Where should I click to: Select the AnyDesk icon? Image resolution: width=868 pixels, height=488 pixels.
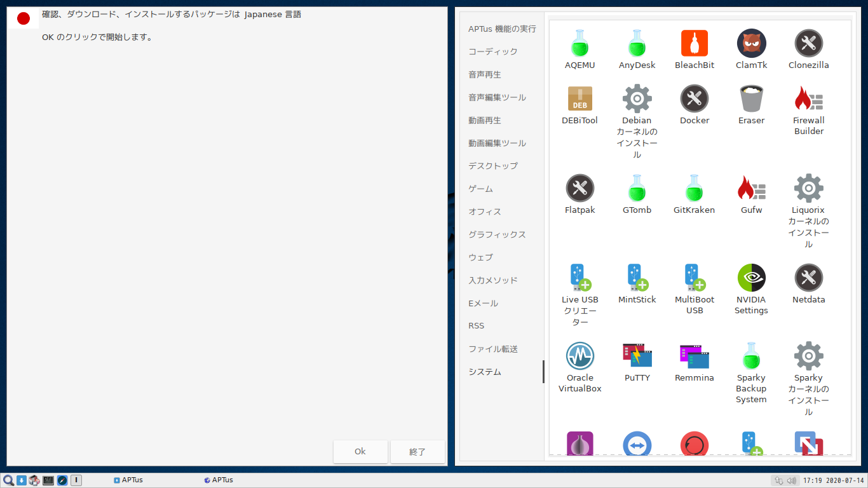click(x=637, y=43)
